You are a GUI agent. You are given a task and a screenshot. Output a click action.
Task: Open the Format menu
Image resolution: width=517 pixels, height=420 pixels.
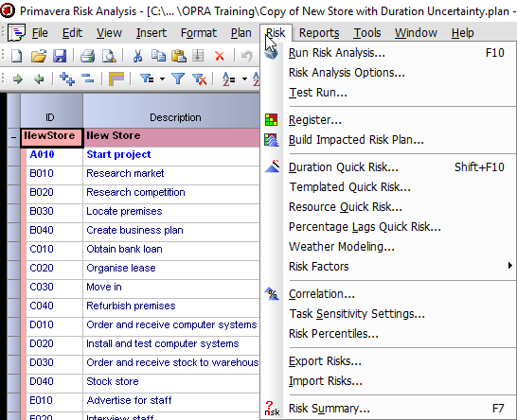click(199, 33)
